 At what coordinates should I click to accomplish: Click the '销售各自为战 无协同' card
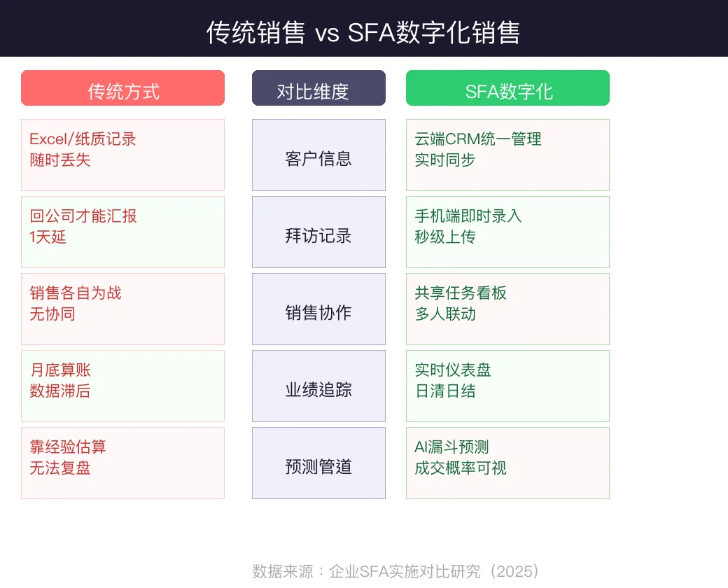point(122,309)
